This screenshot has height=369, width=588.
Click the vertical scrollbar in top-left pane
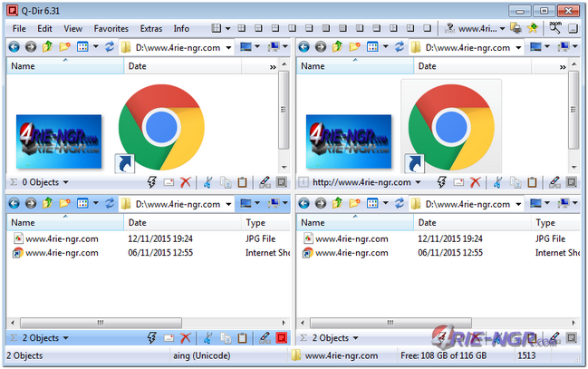point(284,109)
